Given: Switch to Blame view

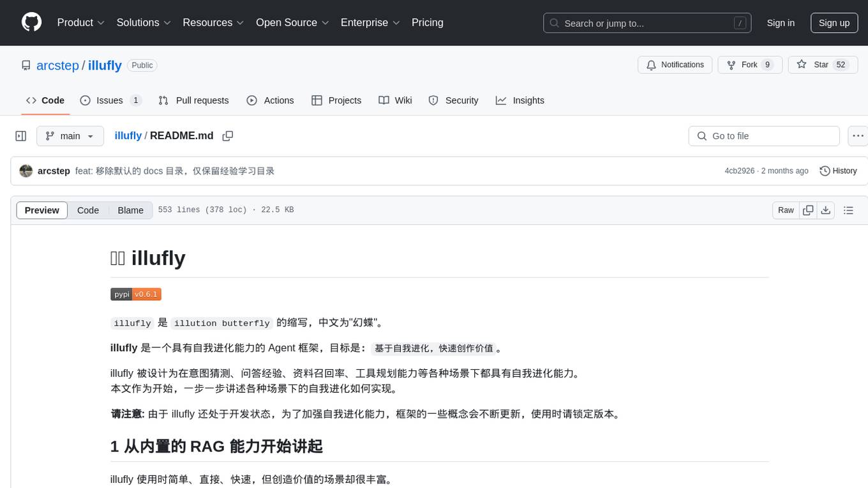Looking at the screenshot, I should point(131,210).
